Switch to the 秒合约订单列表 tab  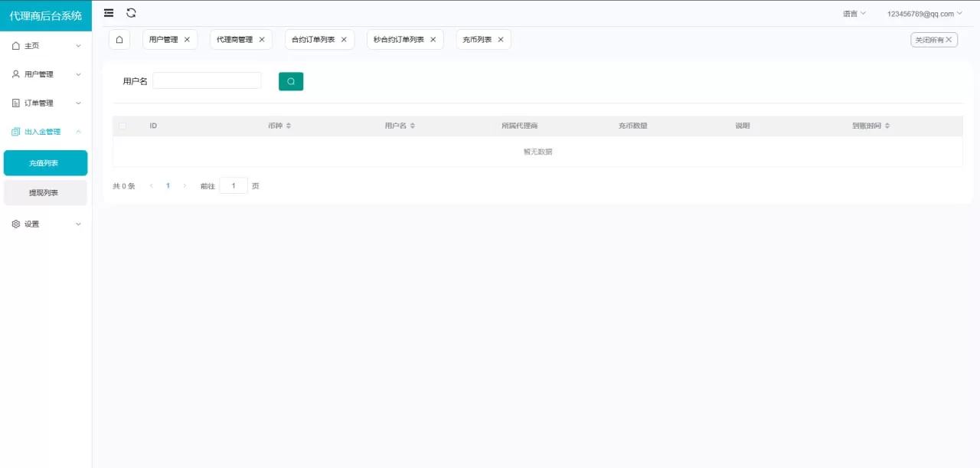click(397, 39)
